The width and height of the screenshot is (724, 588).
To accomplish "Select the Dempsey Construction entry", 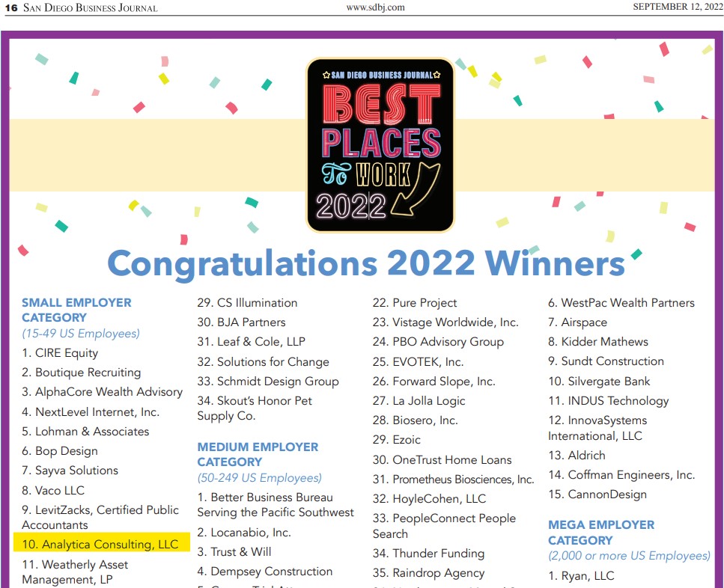I will [264, 572].
